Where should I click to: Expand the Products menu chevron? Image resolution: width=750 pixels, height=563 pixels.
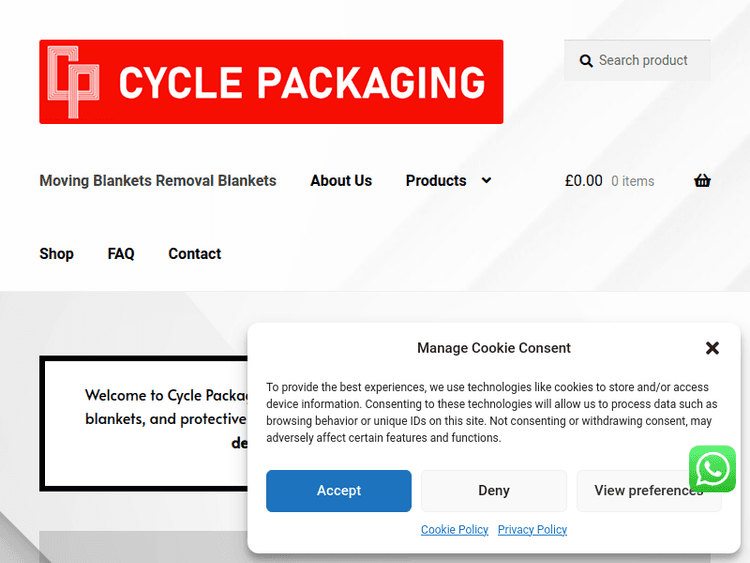(x=486, y=180)
